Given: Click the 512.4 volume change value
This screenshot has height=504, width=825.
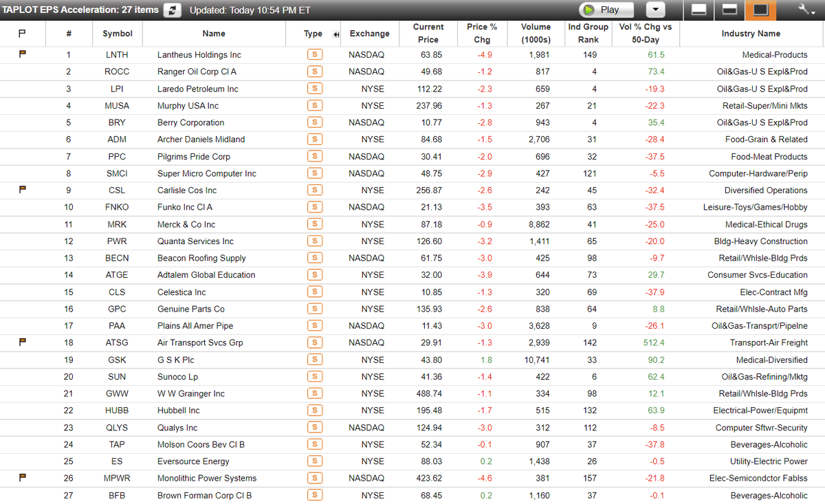Looking at the screenshot, I should coord(652,343).
